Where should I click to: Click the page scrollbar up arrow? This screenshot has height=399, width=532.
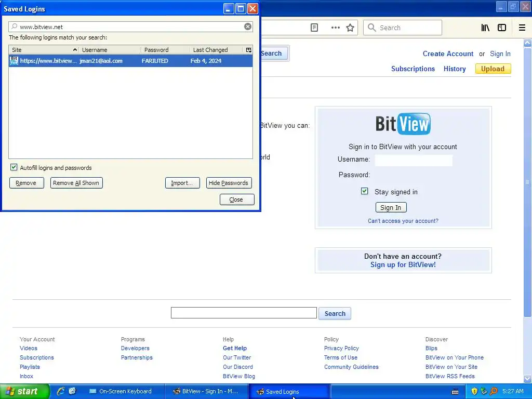tap(528, 43)
